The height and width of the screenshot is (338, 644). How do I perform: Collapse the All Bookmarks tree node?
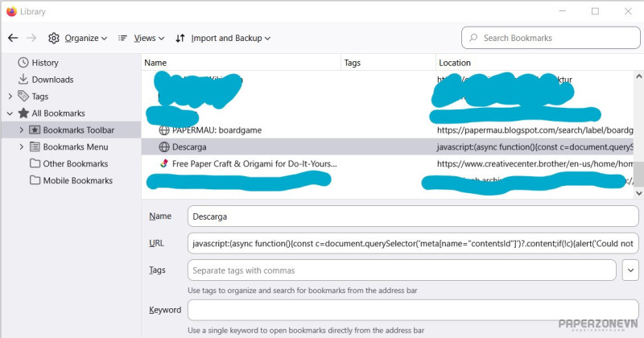pos(9,113)
